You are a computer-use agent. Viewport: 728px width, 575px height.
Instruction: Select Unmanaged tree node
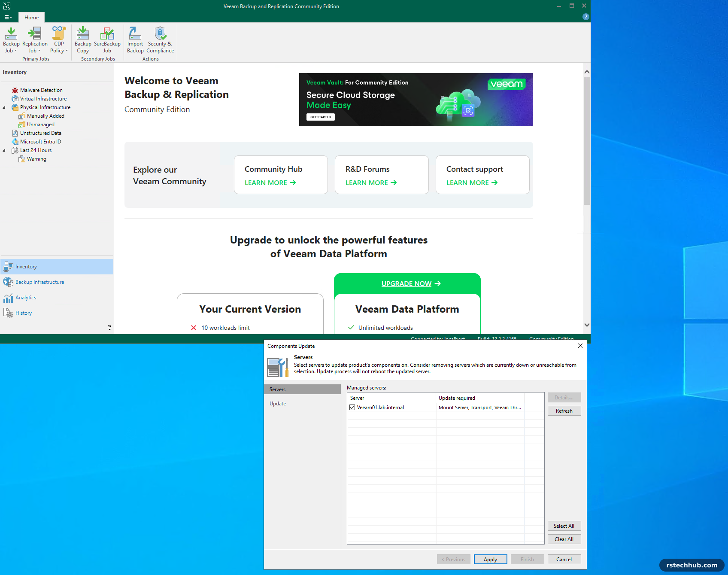click(40, 125)
